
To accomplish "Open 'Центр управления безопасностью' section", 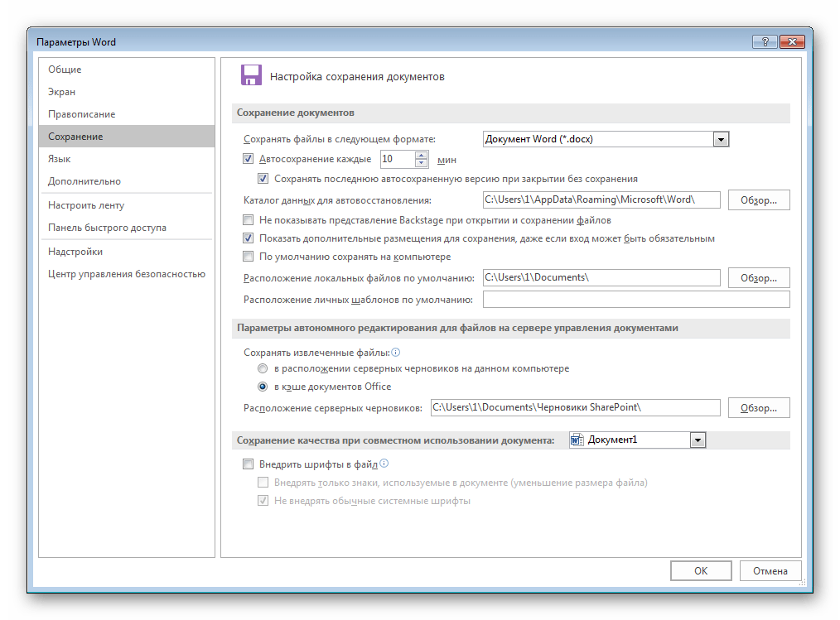I will 127,274.
